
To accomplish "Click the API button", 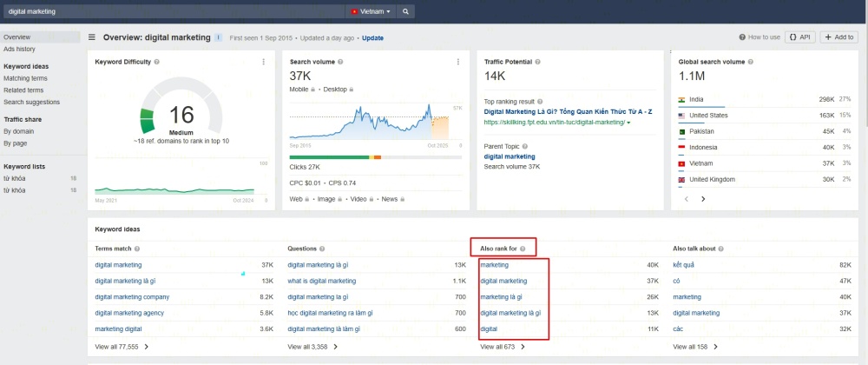I will pos(799,37).
